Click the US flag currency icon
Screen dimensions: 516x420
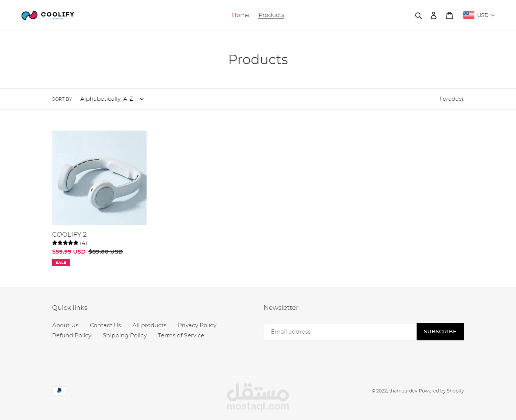pos(469,15)
